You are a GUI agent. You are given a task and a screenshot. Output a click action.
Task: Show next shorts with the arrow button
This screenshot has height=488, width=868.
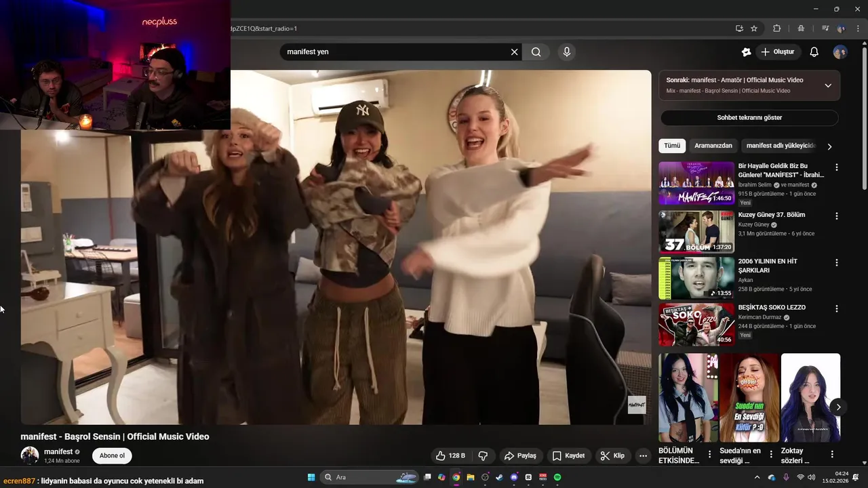click(838, 407)
